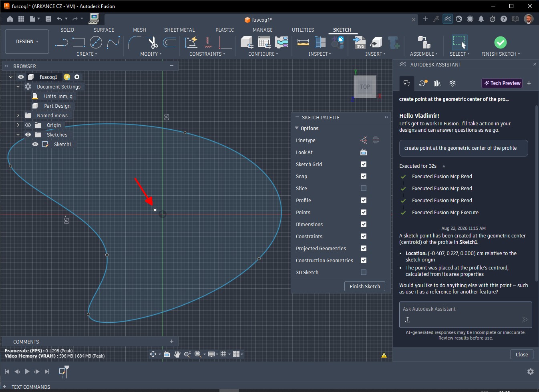Switch to the SHEET METAL tab
This screenshot has height=392, width=539.
179,30
